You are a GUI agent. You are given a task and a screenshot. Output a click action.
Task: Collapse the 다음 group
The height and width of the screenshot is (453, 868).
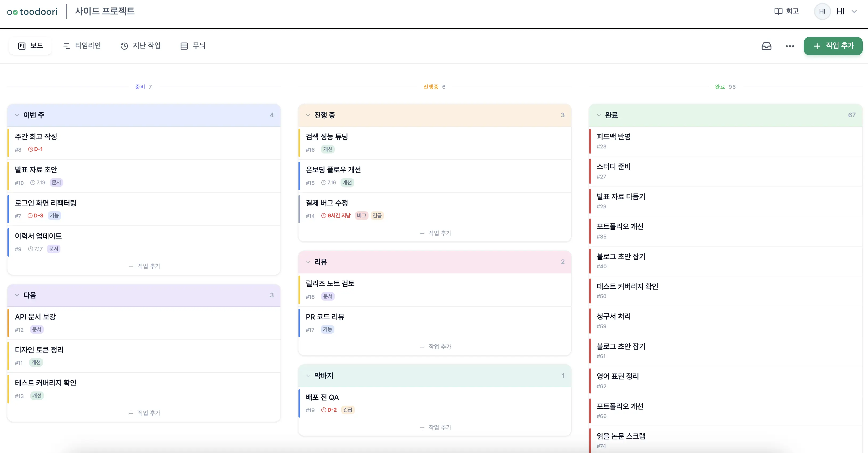[17, 295]
